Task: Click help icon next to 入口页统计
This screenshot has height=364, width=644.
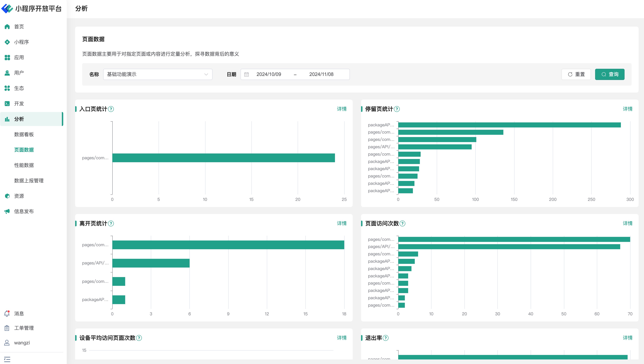Action: (x=111, y=109)
